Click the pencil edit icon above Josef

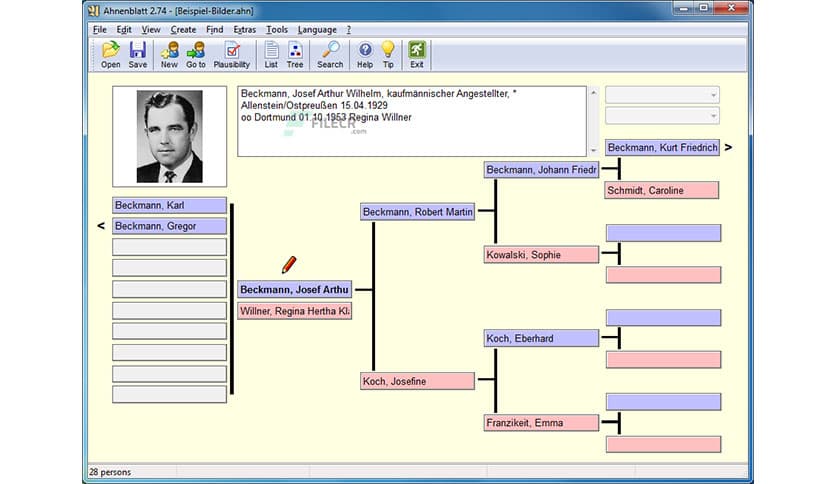pyautogui.click(x=288, y=264)
